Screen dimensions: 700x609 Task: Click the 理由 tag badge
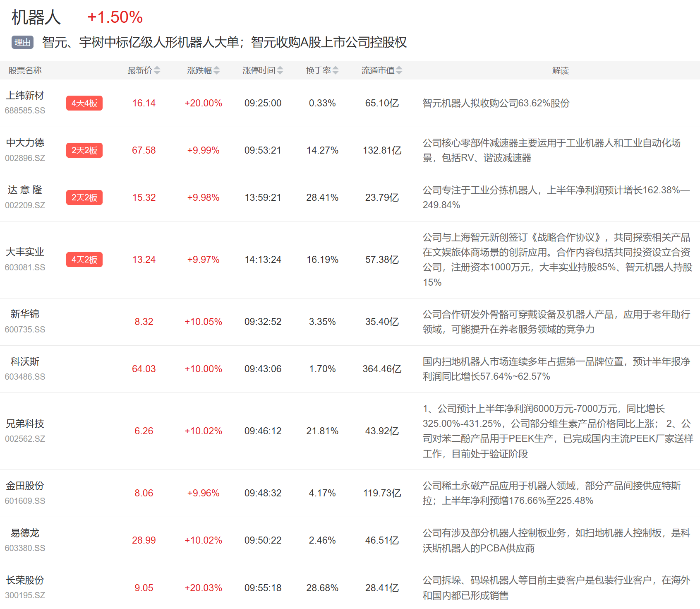[x=23, y=42]
